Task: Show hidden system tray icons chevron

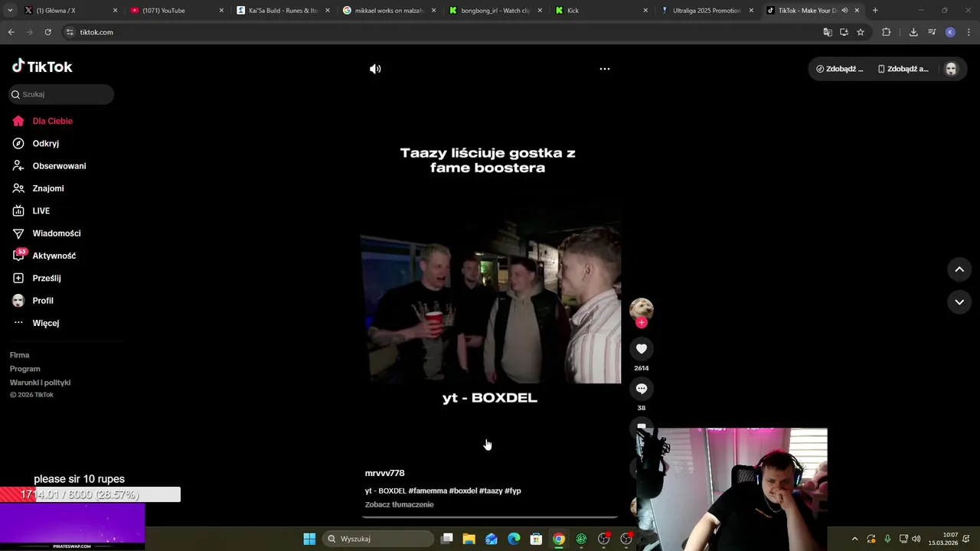Action: [x=854, y=539]
